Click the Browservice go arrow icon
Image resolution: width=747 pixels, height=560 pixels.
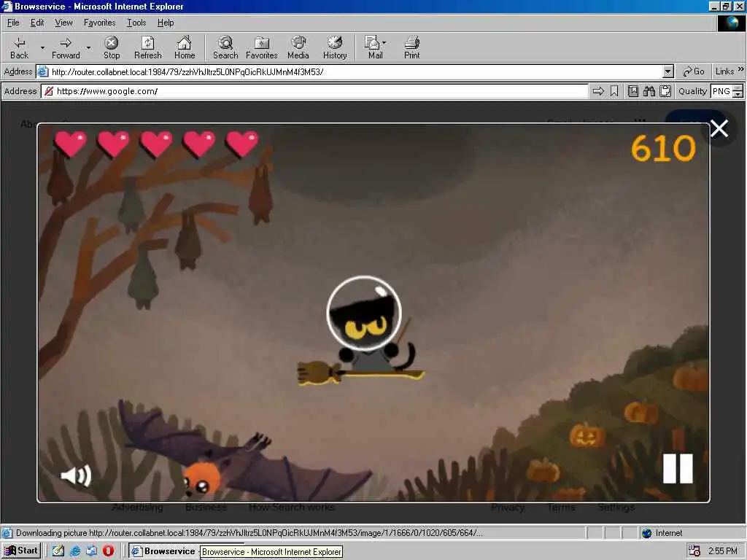[598, 91]
